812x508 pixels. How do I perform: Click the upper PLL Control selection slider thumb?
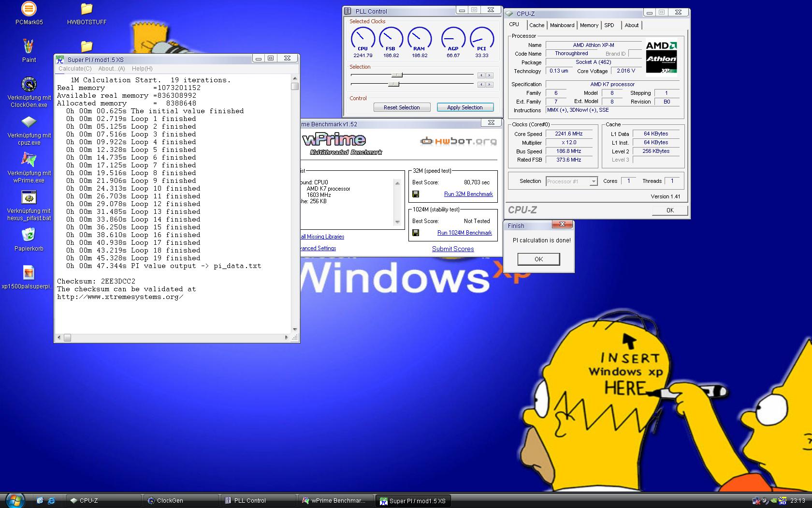click(x=397, y=75)
